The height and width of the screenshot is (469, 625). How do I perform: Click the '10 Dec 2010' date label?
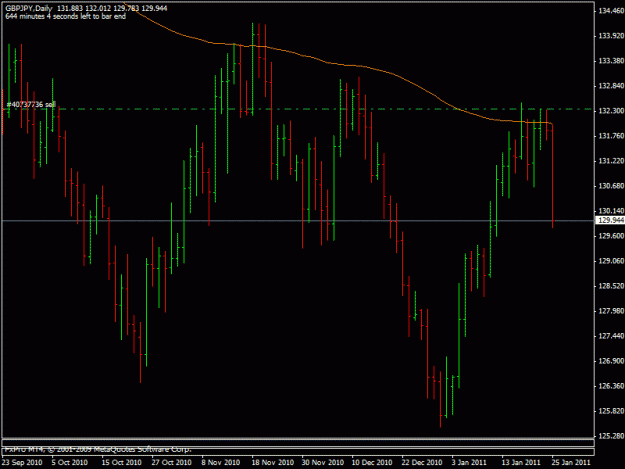(x=372, y=462)
